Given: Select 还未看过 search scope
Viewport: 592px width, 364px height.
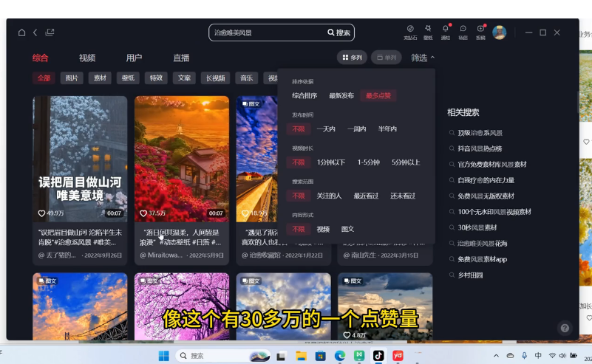Looking at the screenshot, I should click(x=403, y=196).
